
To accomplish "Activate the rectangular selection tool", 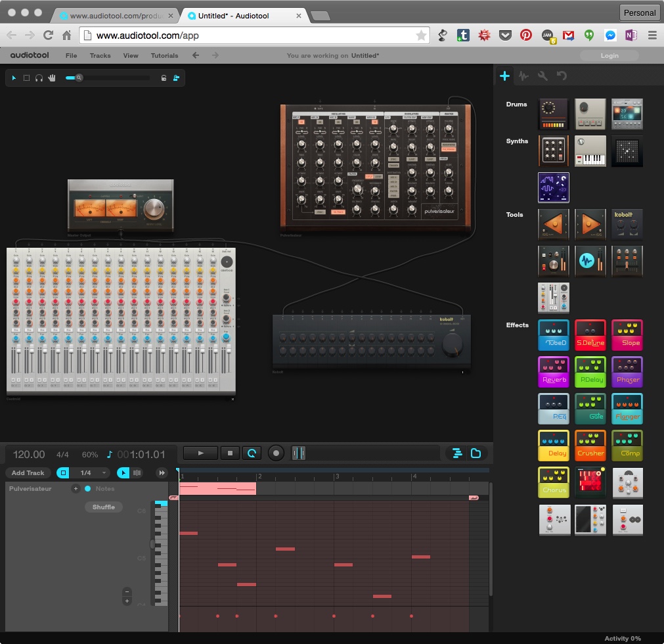I will 26,78.
